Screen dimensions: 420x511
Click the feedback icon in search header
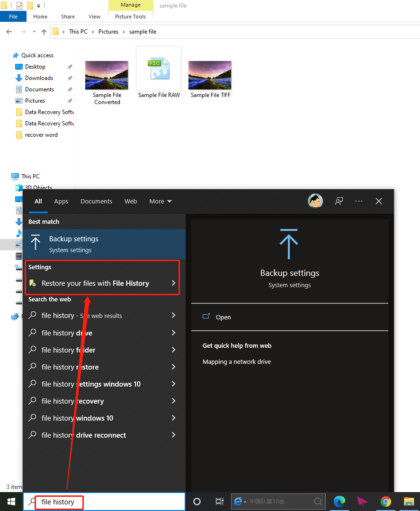tap(339, 201)
